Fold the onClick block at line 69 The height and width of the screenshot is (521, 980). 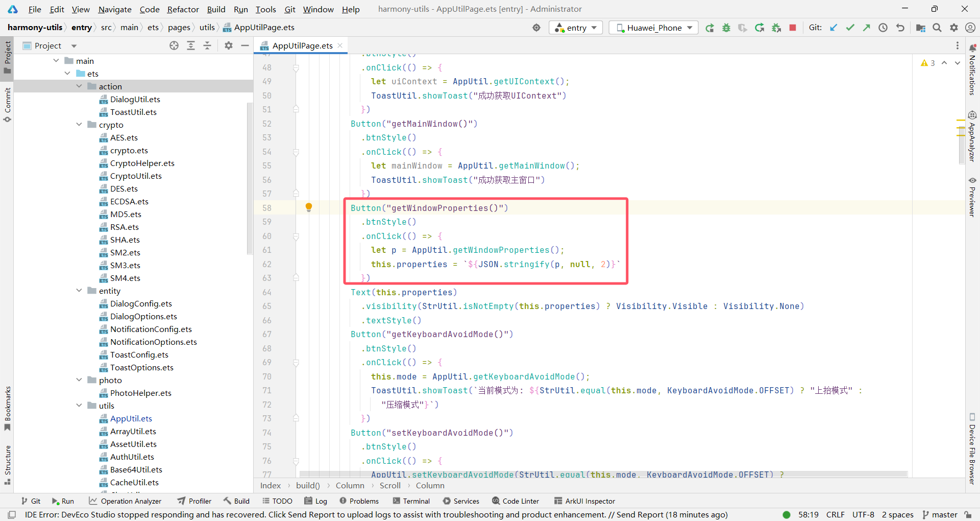pos(296,363)
